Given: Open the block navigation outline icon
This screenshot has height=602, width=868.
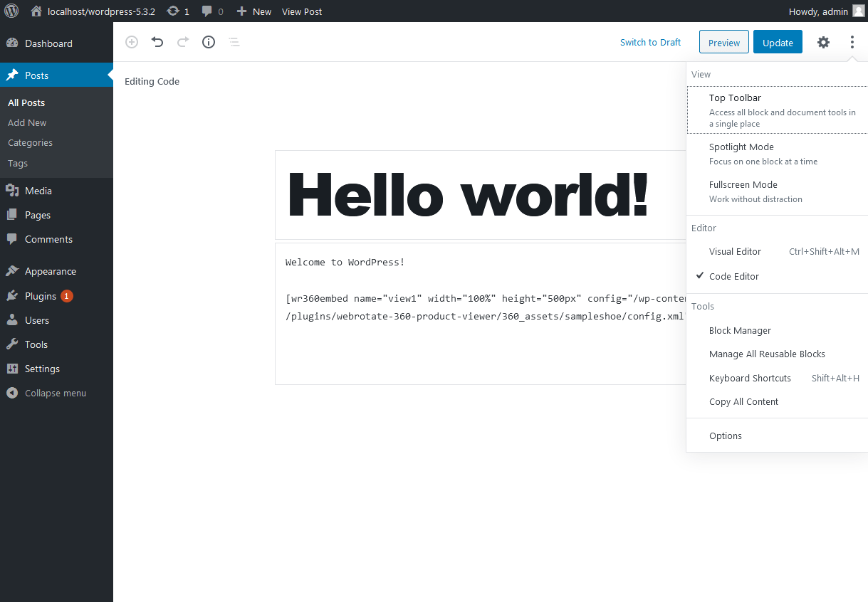Looking at the screenshot, I should (234, 42).
